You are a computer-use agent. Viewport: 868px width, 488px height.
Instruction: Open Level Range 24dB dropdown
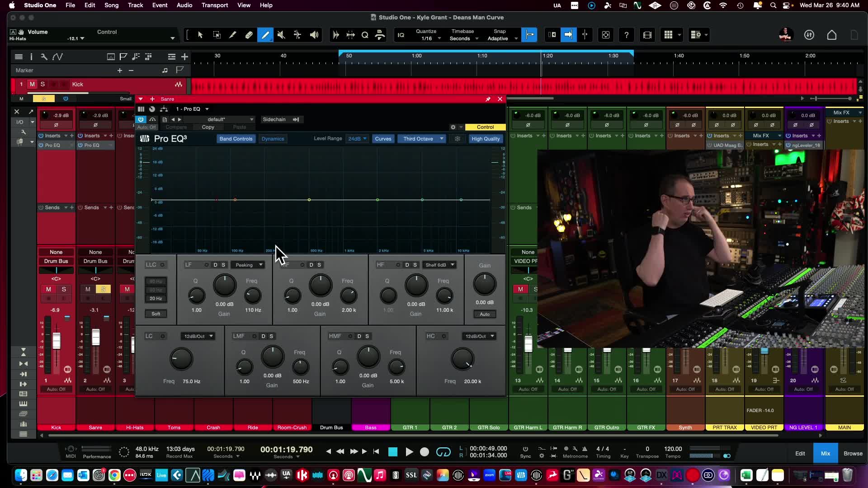click(x=357, y=139)
